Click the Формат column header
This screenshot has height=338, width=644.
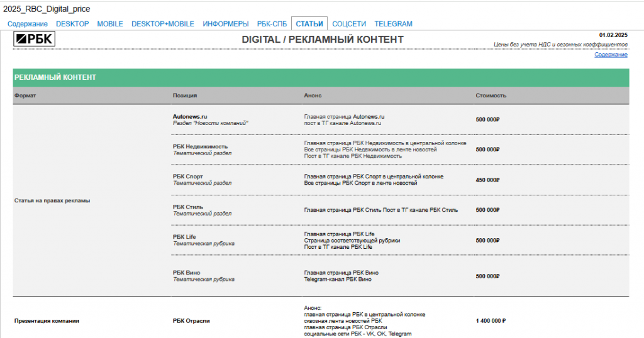(25, 95)
